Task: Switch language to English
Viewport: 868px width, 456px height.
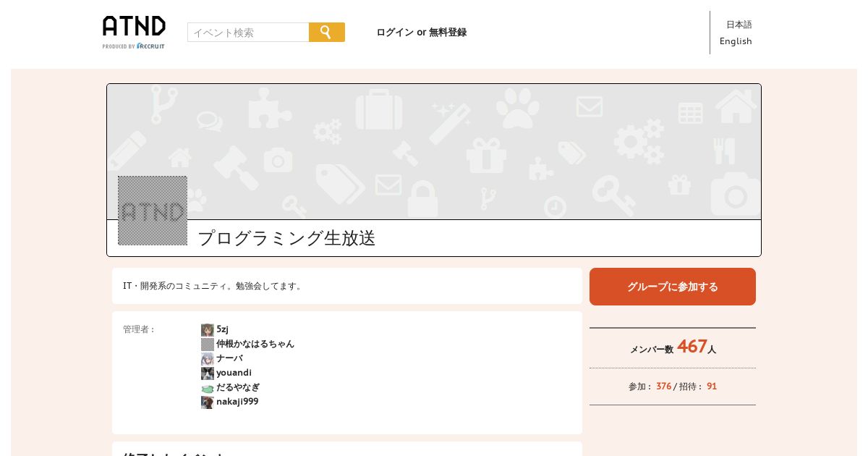Action: pyautogui.click(x=736, y=41)
